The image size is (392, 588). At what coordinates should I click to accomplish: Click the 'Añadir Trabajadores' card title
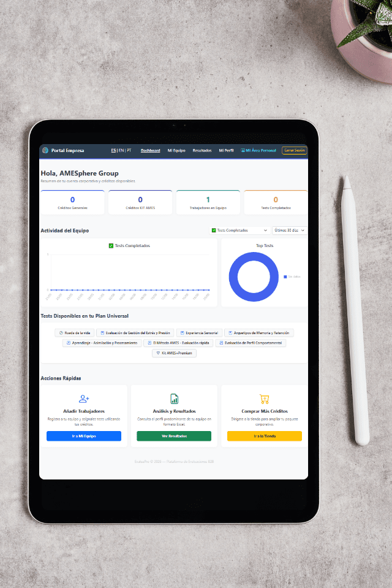pos(84,411)
